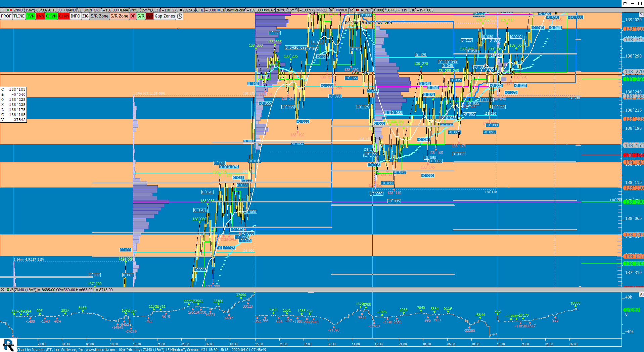Click the 1.17m (-26.1,138`080) profile annotation
Image resolution: width=644 pixels, height=352 pixels.
pyautogui.click(x=149, y=93)
